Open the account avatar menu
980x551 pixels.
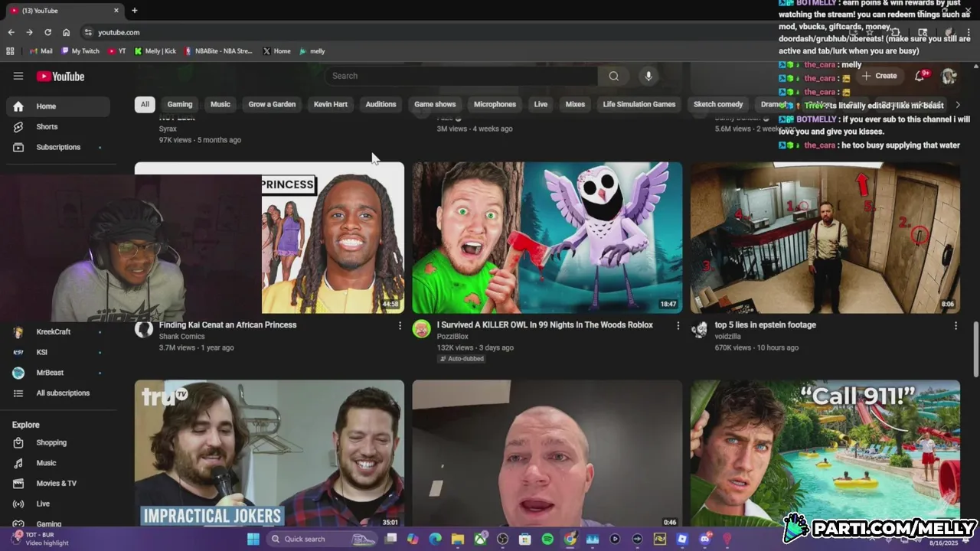point(949,76)
